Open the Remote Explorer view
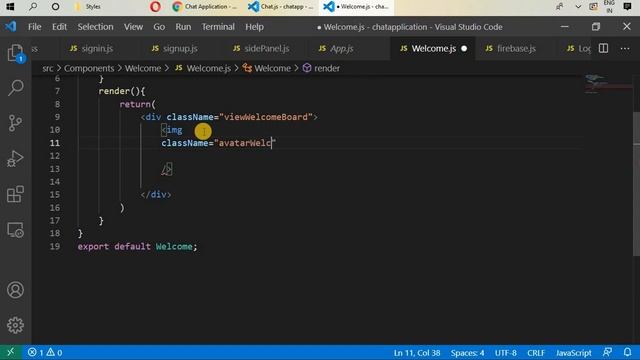 click(16, 230)
